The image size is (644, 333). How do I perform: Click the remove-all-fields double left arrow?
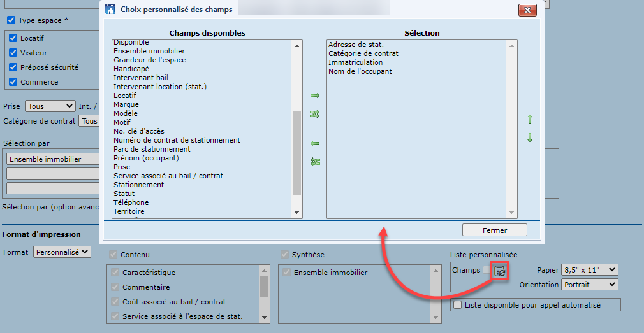[x=314, y=162]
